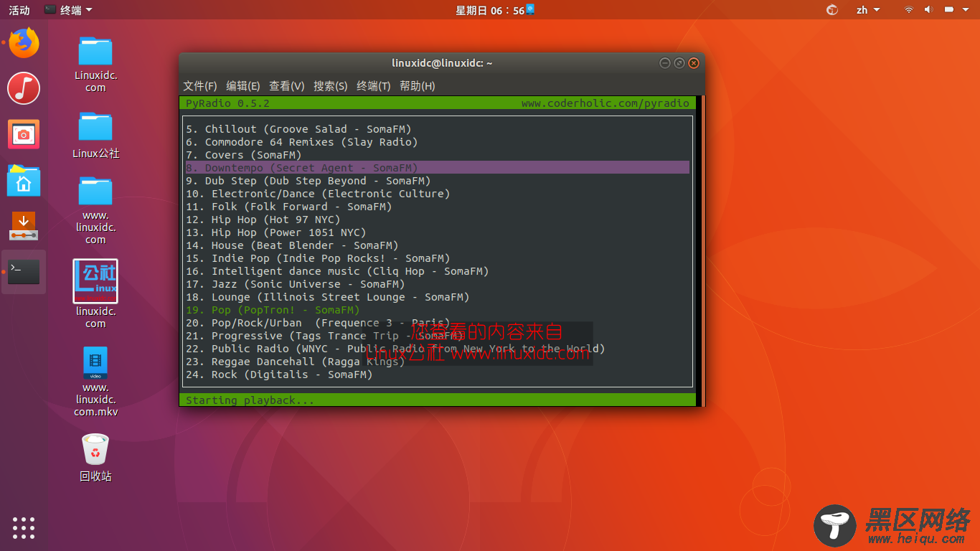980x551 pixels.
Task: Open the 终端 app menu in top bar
Action: 68,10
